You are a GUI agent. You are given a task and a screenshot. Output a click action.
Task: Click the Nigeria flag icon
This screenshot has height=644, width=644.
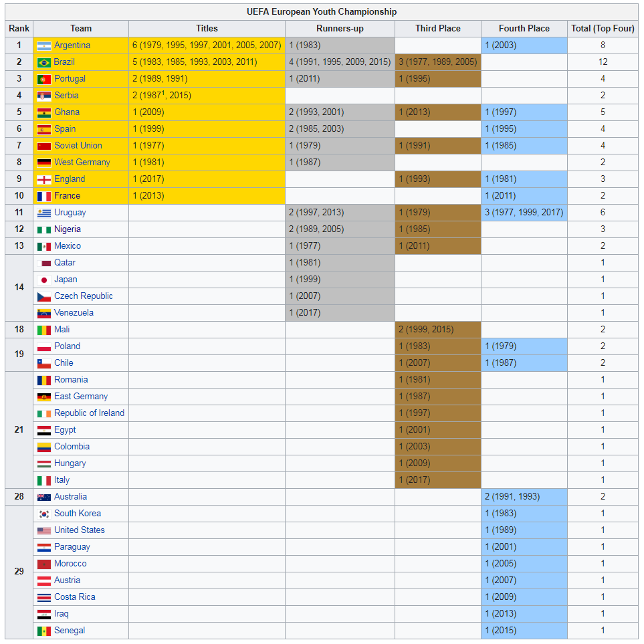tap(44, 230)
